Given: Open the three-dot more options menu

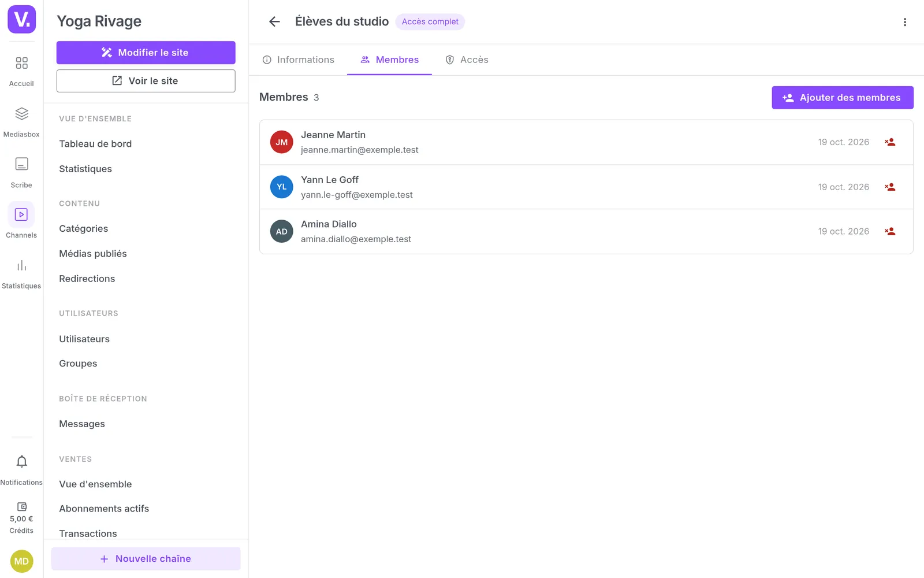Looking at the screenshot, I should pyautogui.click(x=905, y=22).
